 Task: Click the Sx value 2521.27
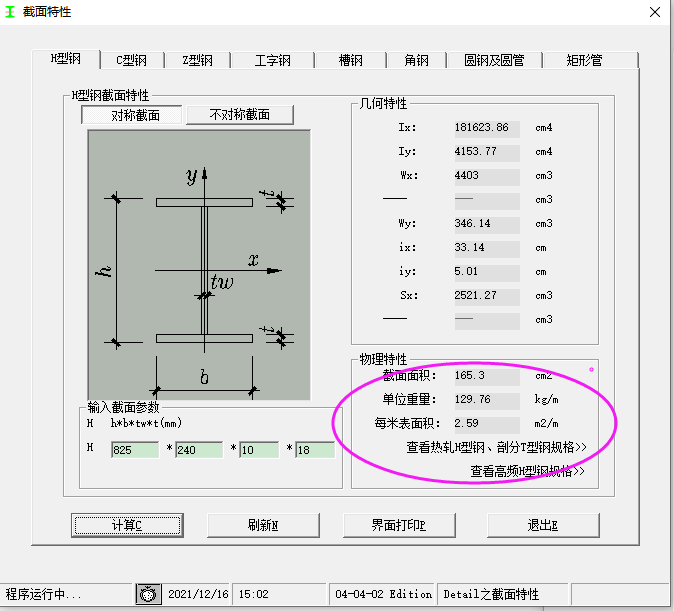coord(487,296)
